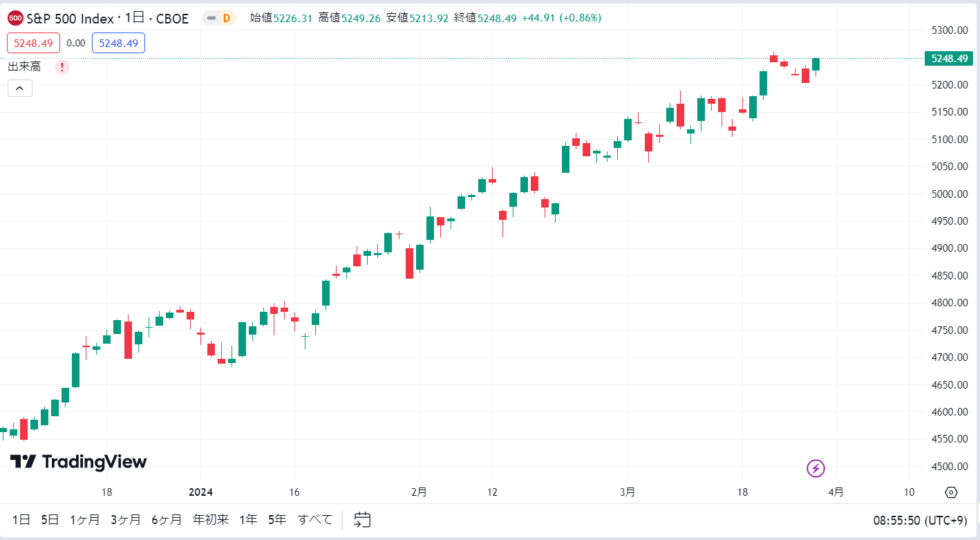Click the 安値5213.92 low value
The height and width of the screenshot is (540, 980).
(x=417, y=18)
